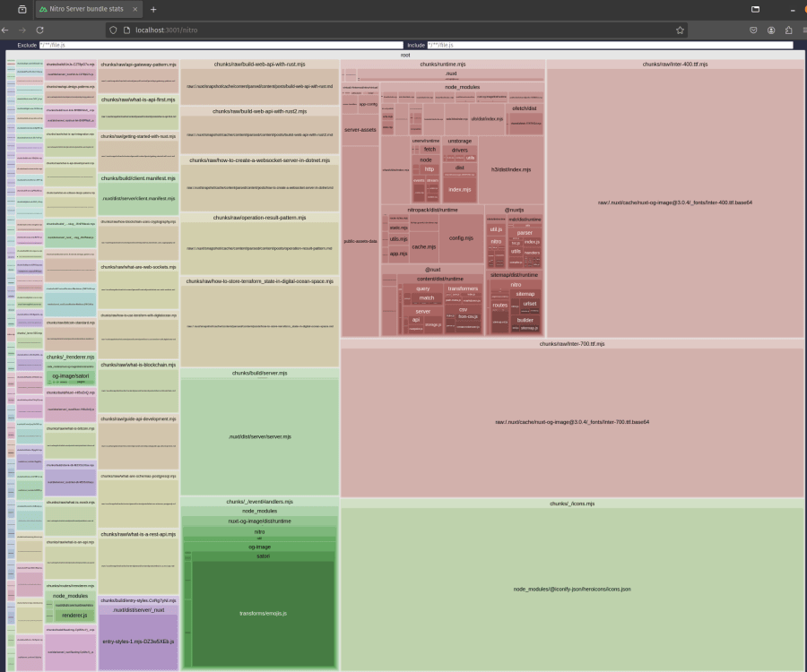Select chunks/raw/build-web-api-with-rust.mjs header

click(259, 65)
